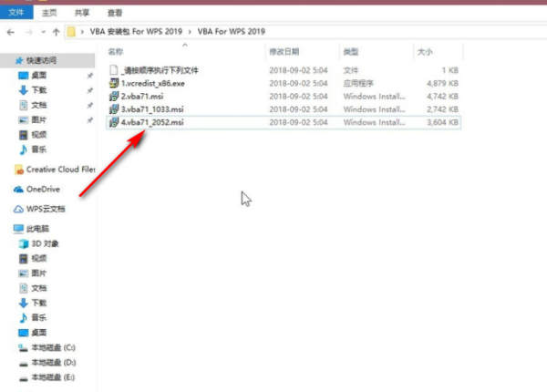The image size is (547, 392).
Task: Sort by 大小 column header
Action: [425, 52]
